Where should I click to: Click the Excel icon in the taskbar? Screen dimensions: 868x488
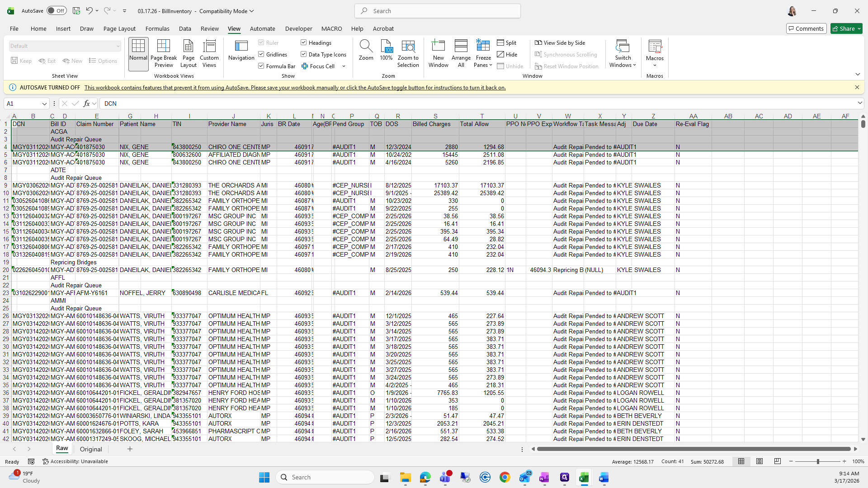pos(584,477)
